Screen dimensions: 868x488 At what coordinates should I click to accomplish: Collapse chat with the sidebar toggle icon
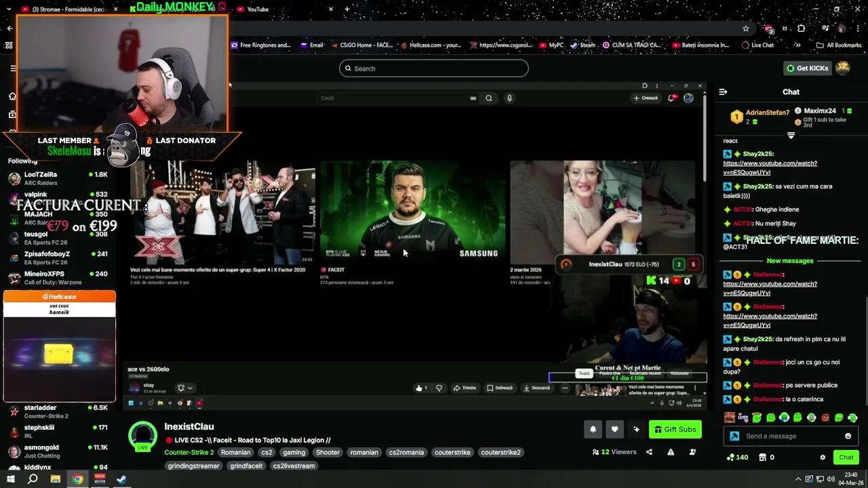point(723,91)
